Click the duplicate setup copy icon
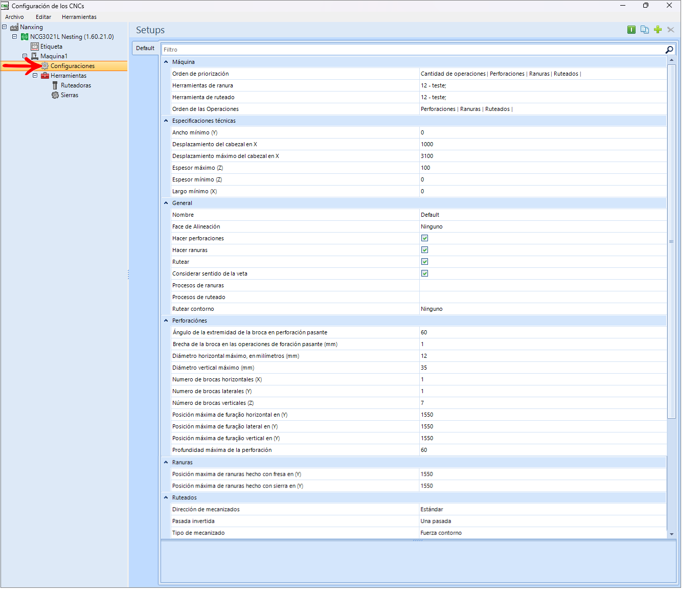 tap(645, 30)
